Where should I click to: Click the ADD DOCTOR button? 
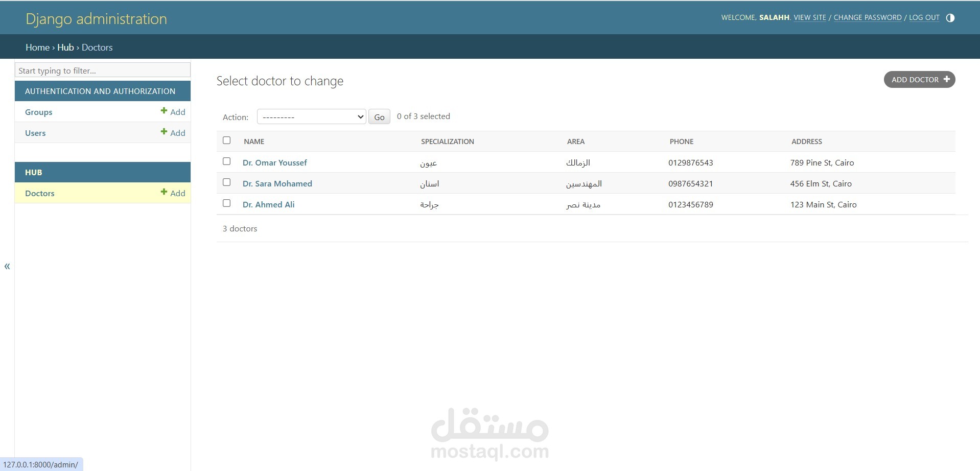point(919,79)
